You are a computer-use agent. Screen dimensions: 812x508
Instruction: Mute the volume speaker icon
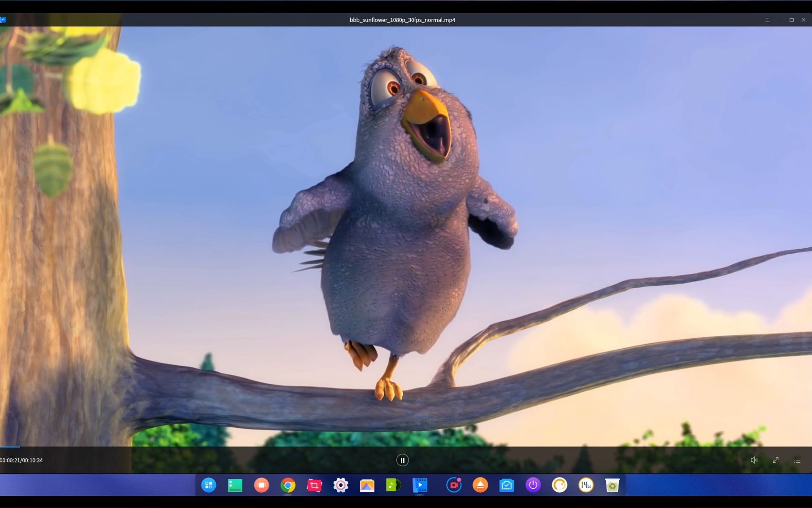(x=754, y=460)
